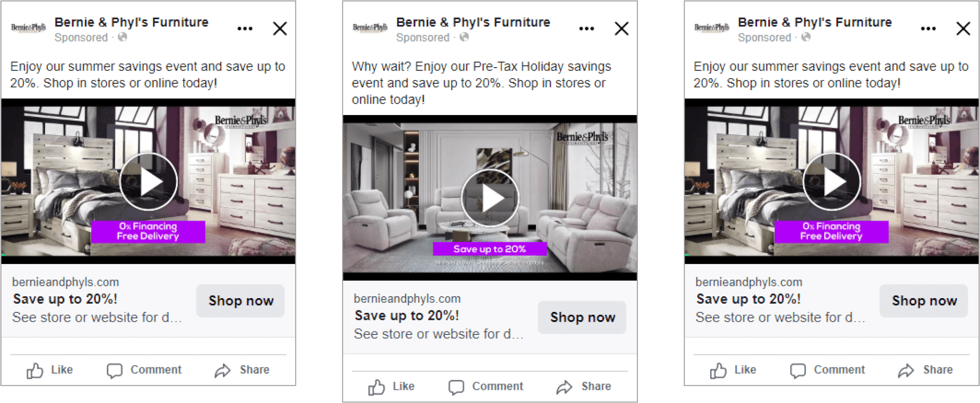Image resolution: width=980 pixels, height=403 pixels.
Task: Play the video in the right bedroom ad
Action: (x=832, y=182)
